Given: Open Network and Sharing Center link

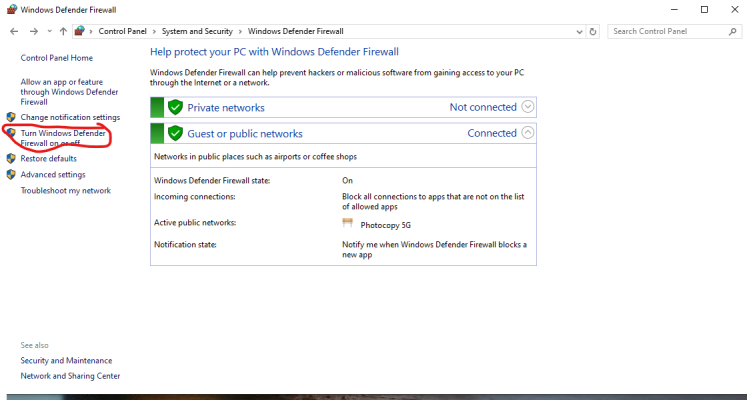Looking at the screenshot, I should point(70,376).
